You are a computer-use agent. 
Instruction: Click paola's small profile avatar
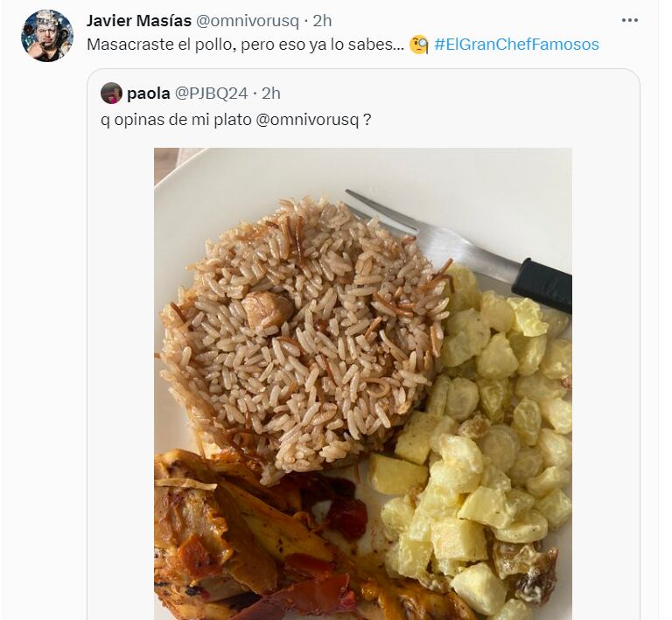(111, 93)
